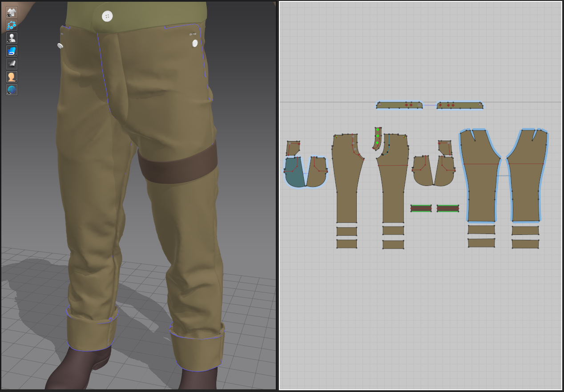This screenshot has height=392, width=564.
Task: Select the left waistband pattern piece
Action: (x=399, y=105)
